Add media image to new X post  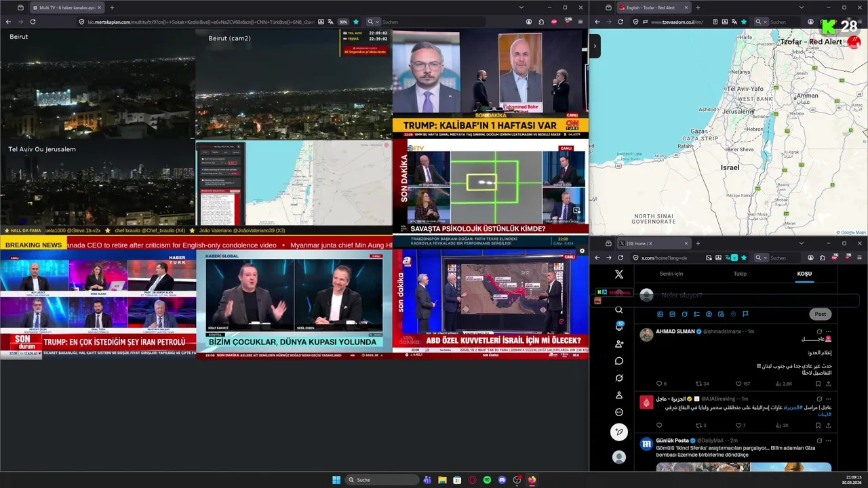[660, 314]
